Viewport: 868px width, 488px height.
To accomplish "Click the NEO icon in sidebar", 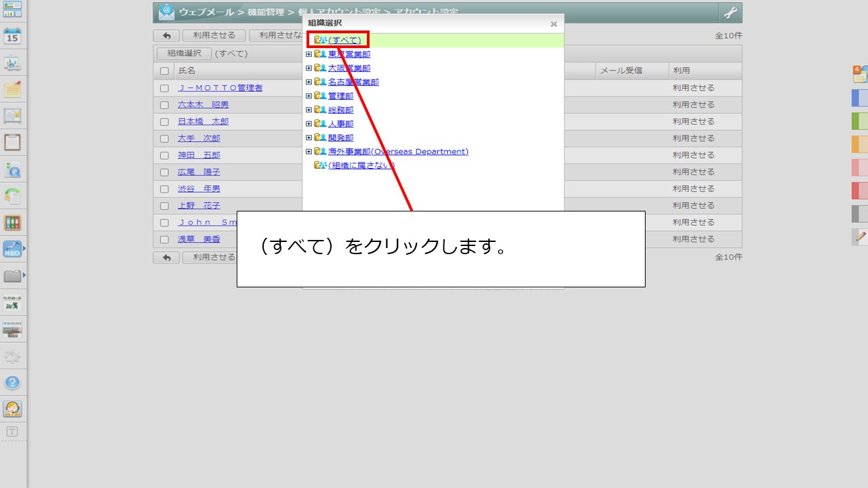I will (12, 249).
